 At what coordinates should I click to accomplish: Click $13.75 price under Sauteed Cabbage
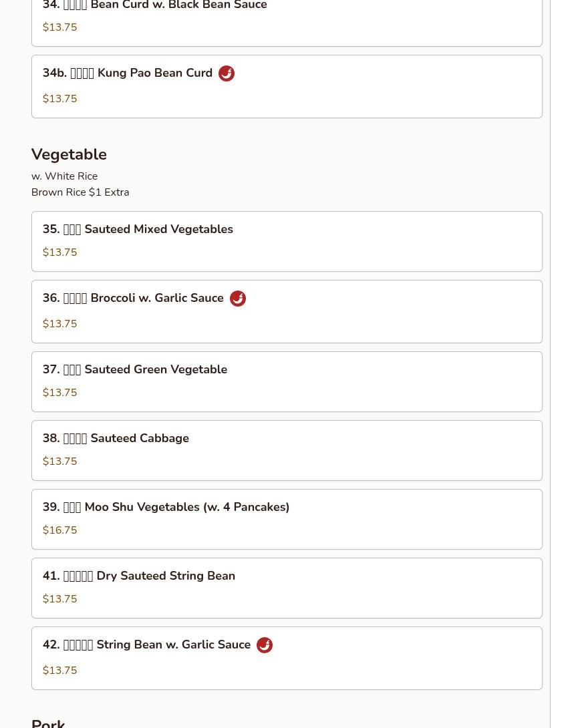click(59, 462)
